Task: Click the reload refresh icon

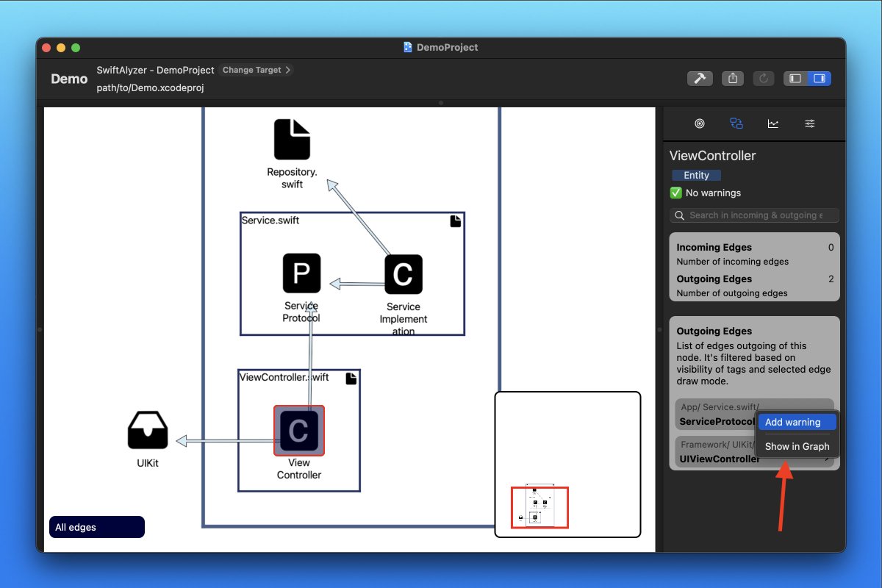Action: pos(764,78)
